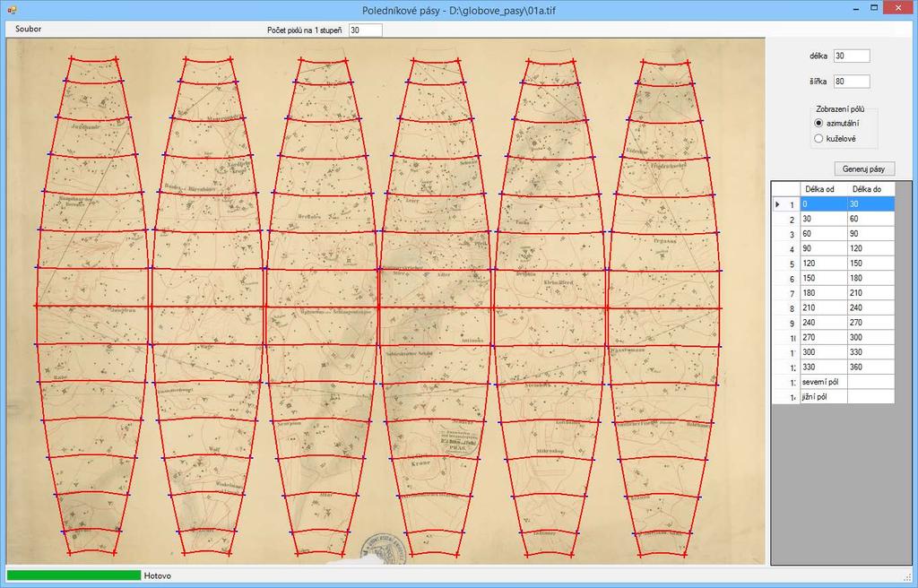Image resolution: width=918 pixels, height=588 pixels.
Task: Focus the šířka input field
Action: [x=852, y=82]
